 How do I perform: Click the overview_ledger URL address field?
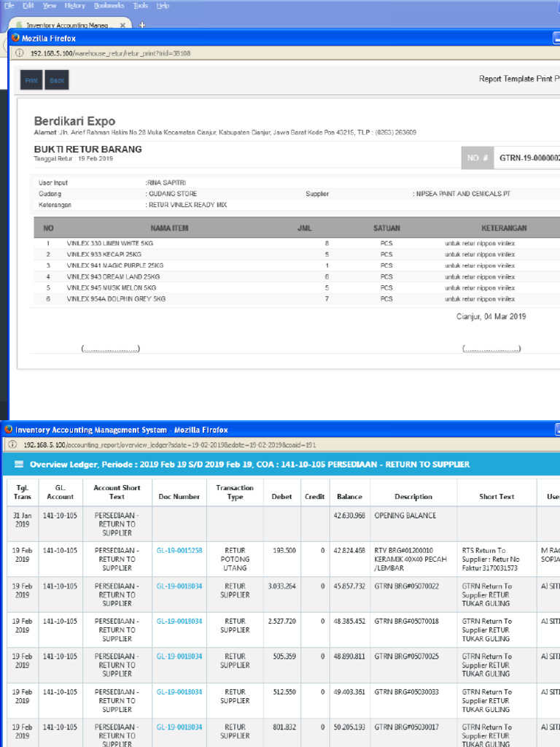[x=170, y=445]
